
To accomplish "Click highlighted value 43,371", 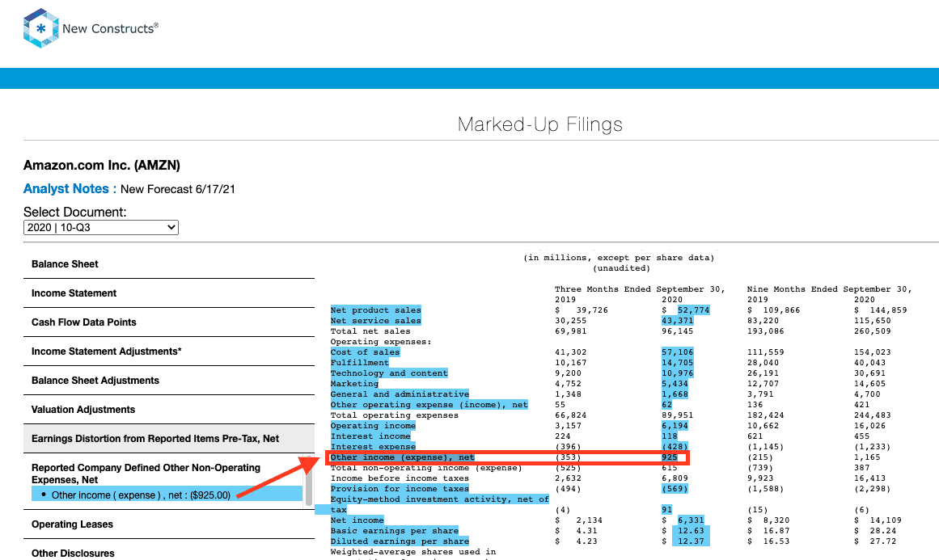I will (677, 321).
